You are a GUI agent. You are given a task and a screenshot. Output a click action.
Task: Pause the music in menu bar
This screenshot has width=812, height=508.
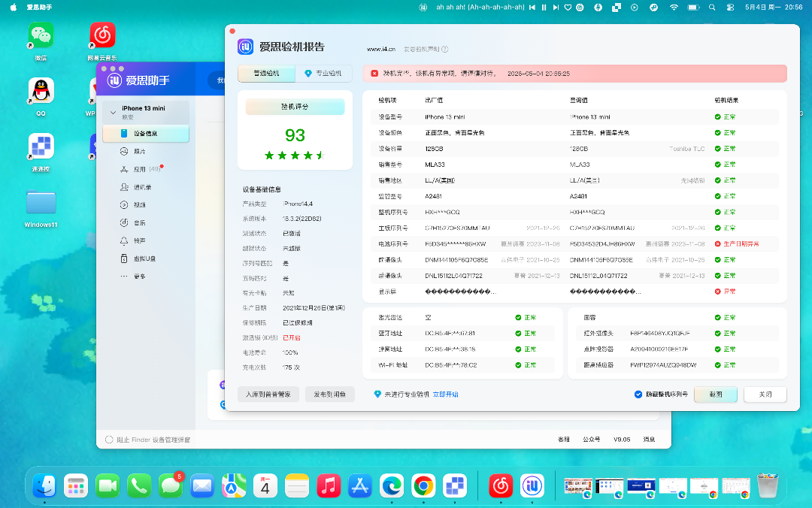click(544, 8)
